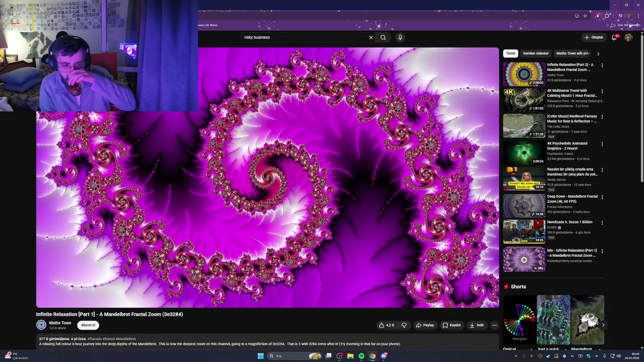
Task: Open the Mix - Infinite Relaxation playlist thumbnail
Action: point(524,259)
